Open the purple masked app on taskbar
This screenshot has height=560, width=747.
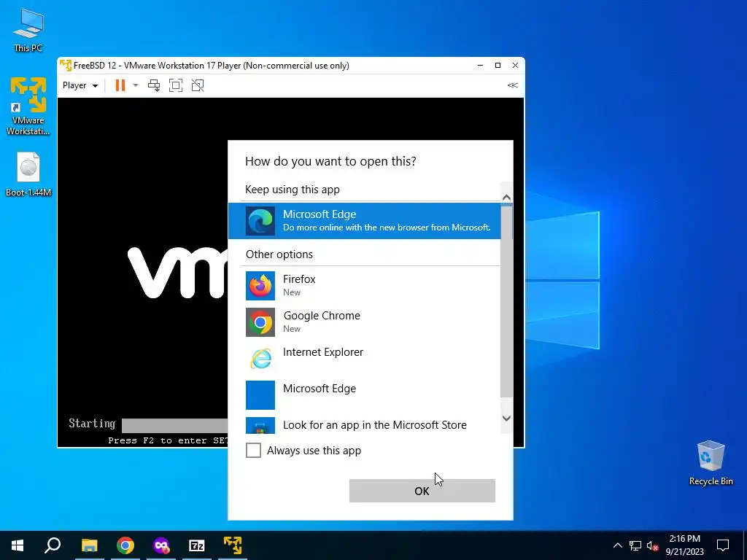click(x=161, y=545)
